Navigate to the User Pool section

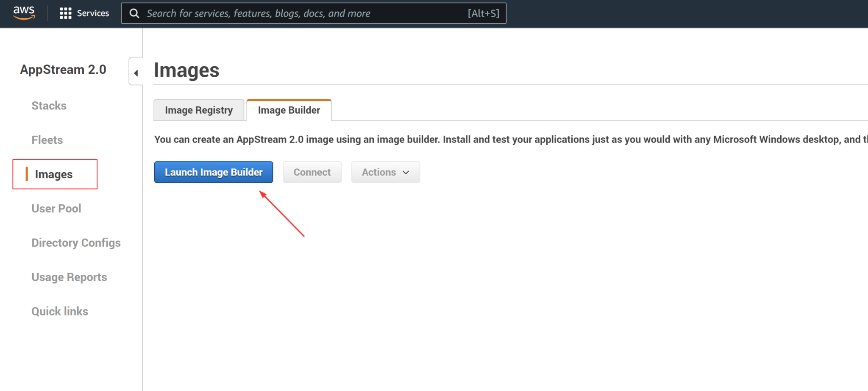(56, 208)
